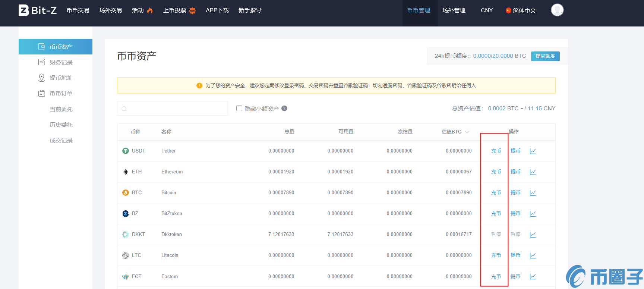Click the ETH coin icon
This screenshot has height=289, width=644.
126,172
